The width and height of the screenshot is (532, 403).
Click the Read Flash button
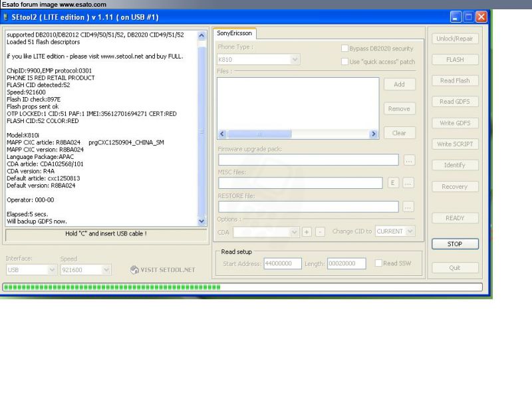pos(455,80)
